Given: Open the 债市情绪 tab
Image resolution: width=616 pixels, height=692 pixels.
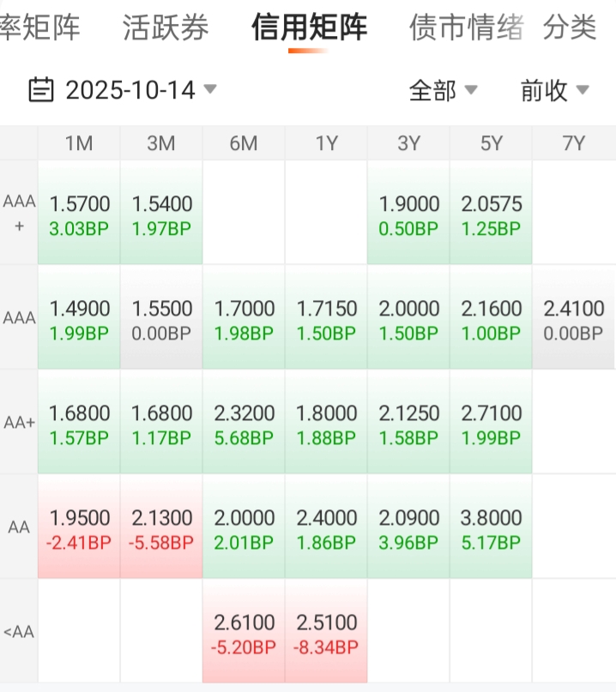Looking at the screenshot, I should 467,27.
